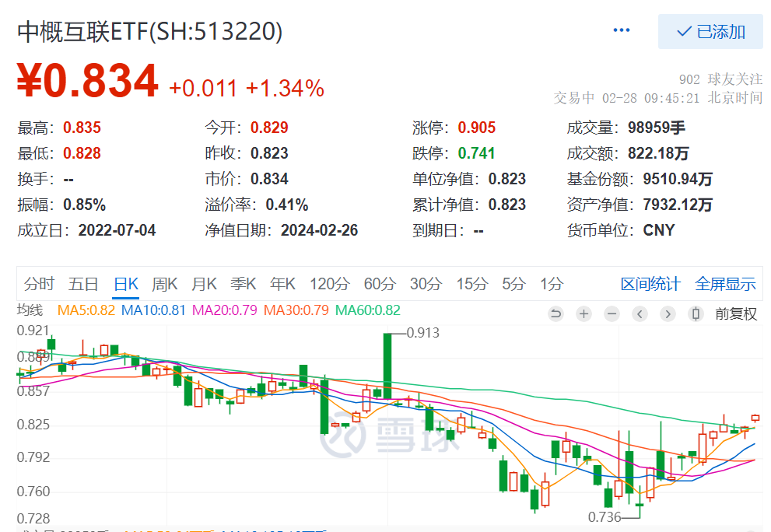Viewport: 771px width, 532px height.
Task: Zoom out of the K-line chart
Action: [612, 313]
